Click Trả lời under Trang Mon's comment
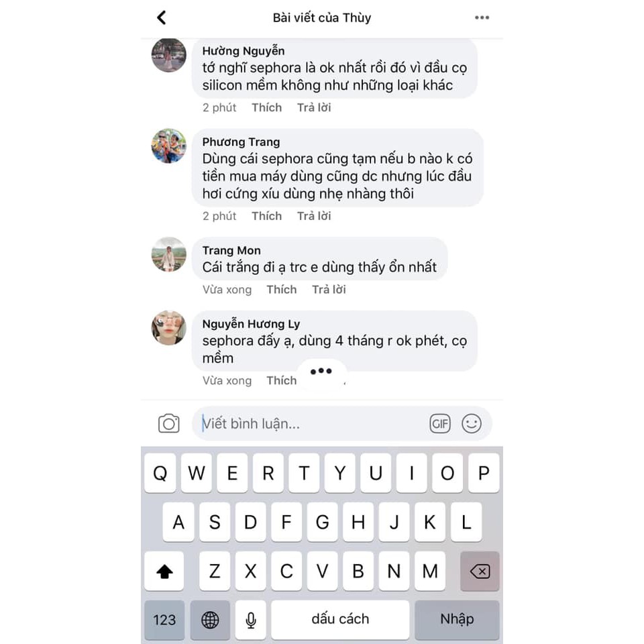 click(329, 290)
